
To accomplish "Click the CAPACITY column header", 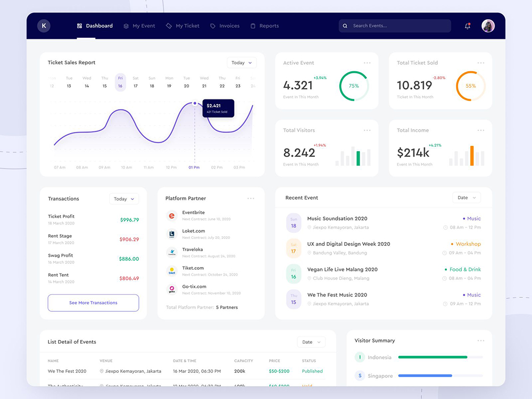I will point(244,361).
